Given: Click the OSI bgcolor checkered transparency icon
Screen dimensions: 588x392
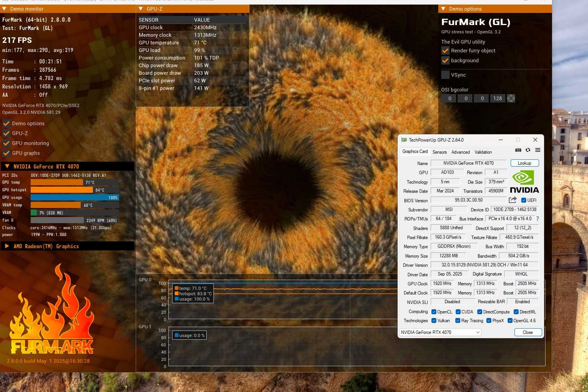Looking at the screenshot, I should coord(511,99).
